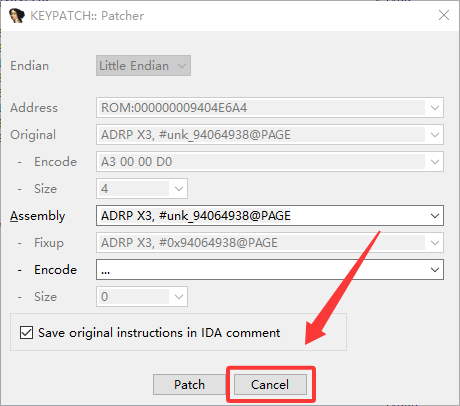Click the Cancel button

270,384
